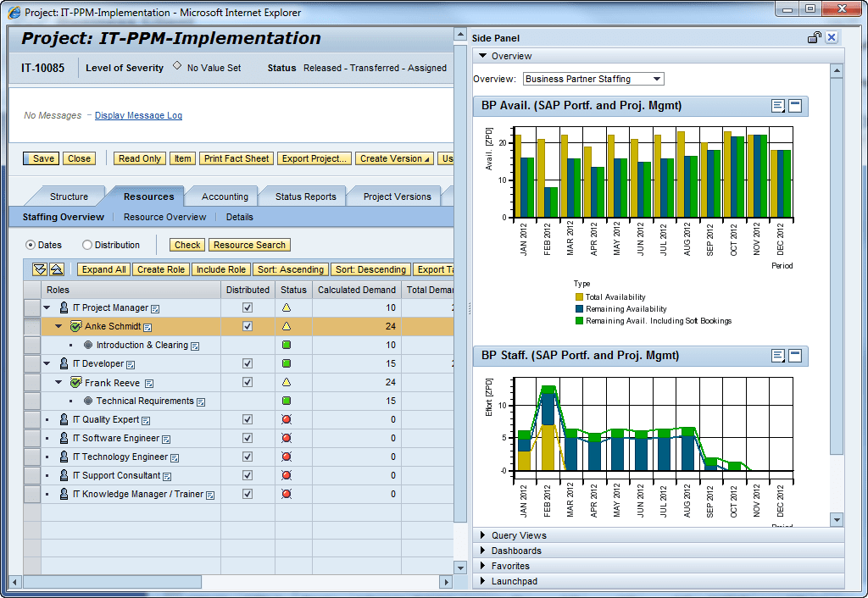Open the Resource Overview tab
The image size is (868, 598).
164,217
